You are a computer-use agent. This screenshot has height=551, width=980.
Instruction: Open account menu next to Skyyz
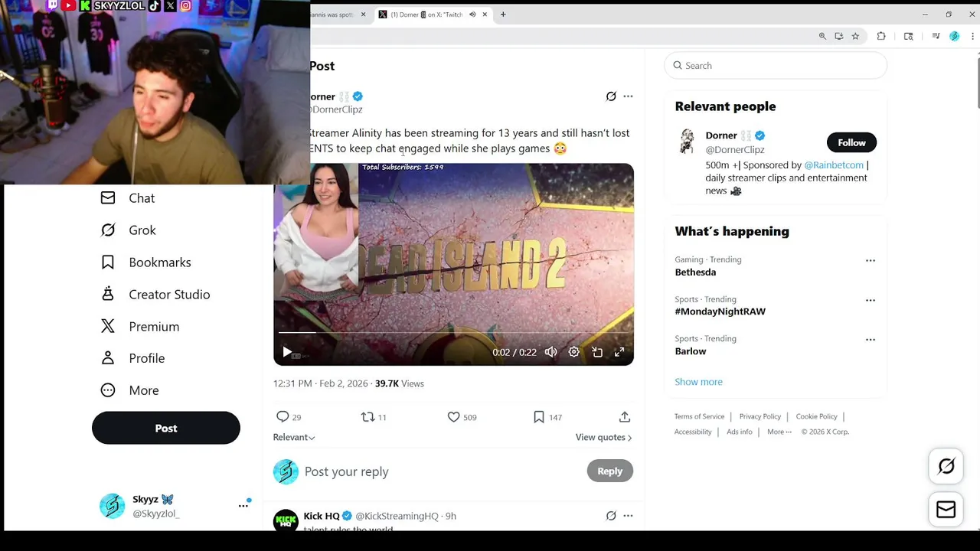[x=243, y=506]
